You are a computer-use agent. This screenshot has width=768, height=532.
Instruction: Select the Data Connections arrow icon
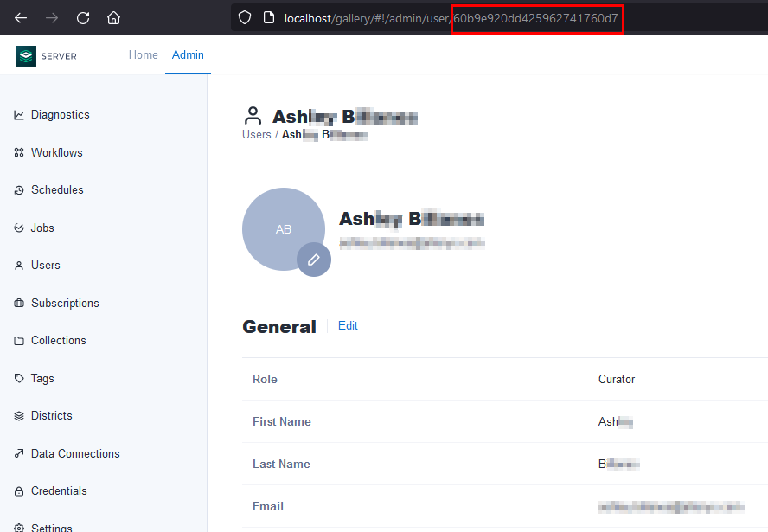(x=20, y=453)
